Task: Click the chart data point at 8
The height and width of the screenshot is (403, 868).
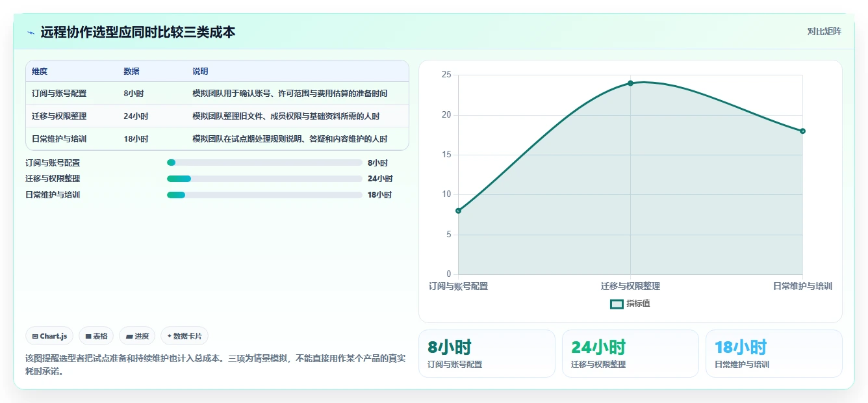Action: click(x=458, y=211)
